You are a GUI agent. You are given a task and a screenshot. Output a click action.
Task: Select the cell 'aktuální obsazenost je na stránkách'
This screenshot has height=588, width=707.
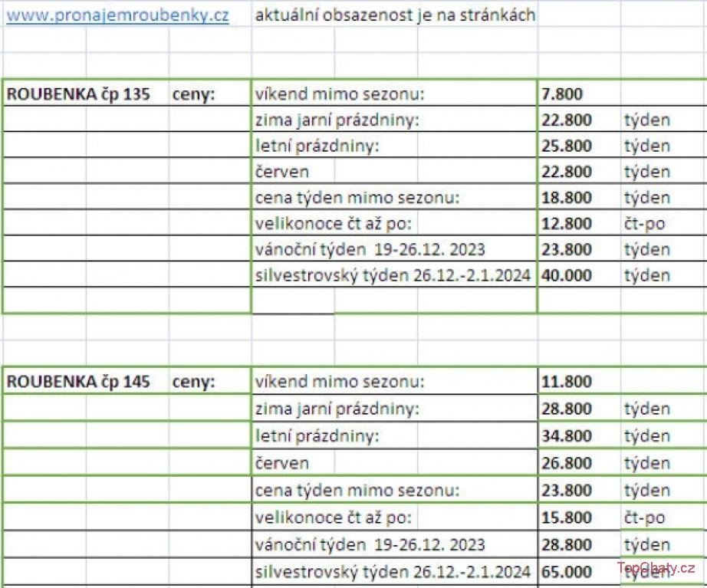tap(395, 15)
